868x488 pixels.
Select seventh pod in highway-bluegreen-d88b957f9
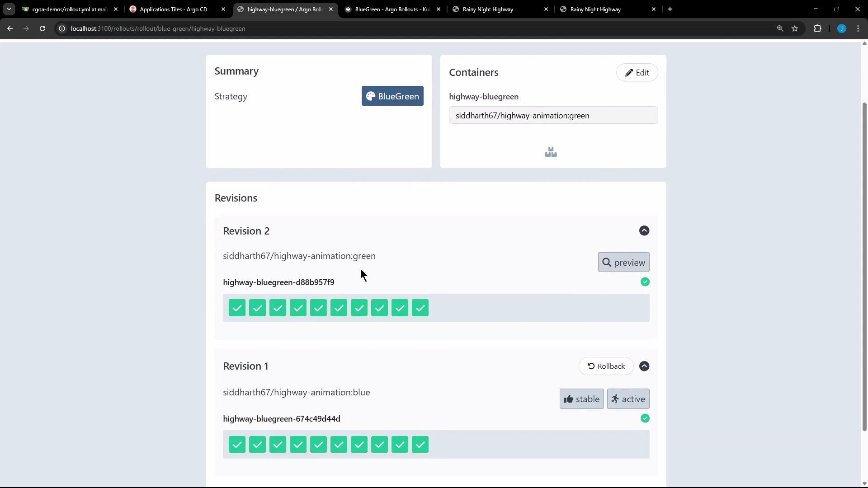(359, 308)
